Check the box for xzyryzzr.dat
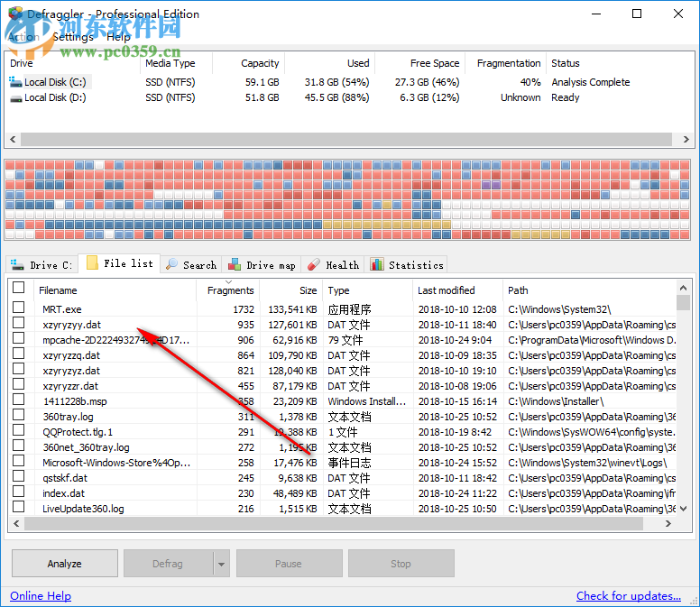 [18, 384]
